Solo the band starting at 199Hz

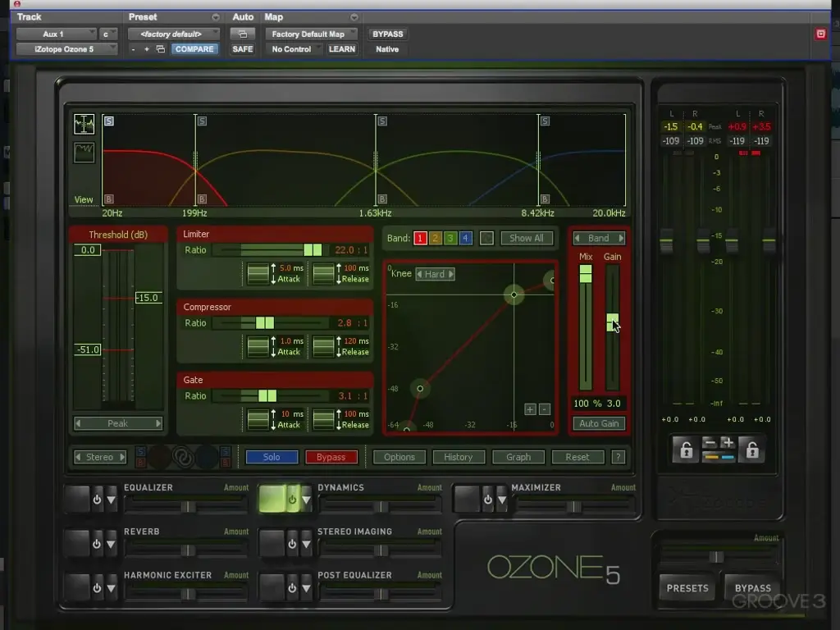[x=202, y=121]
